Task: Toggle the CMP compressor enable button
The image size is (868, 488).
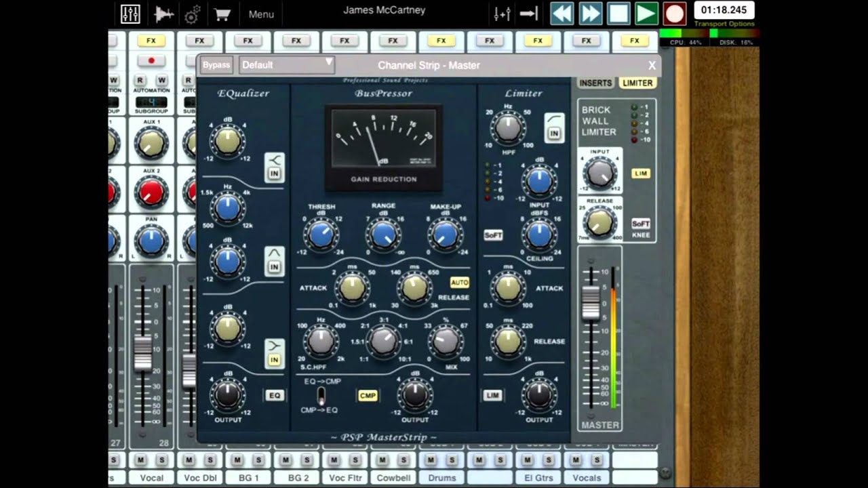Action: point(368,395)
